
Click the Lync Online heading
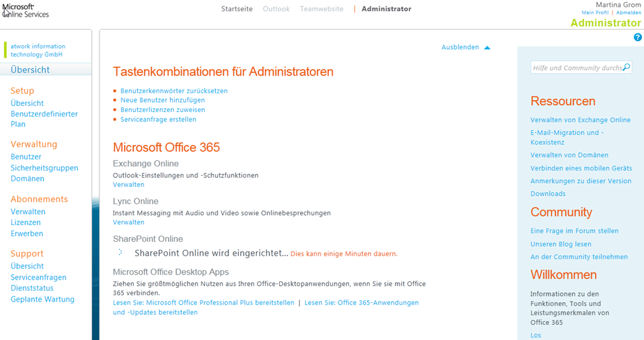coord(136,201)
